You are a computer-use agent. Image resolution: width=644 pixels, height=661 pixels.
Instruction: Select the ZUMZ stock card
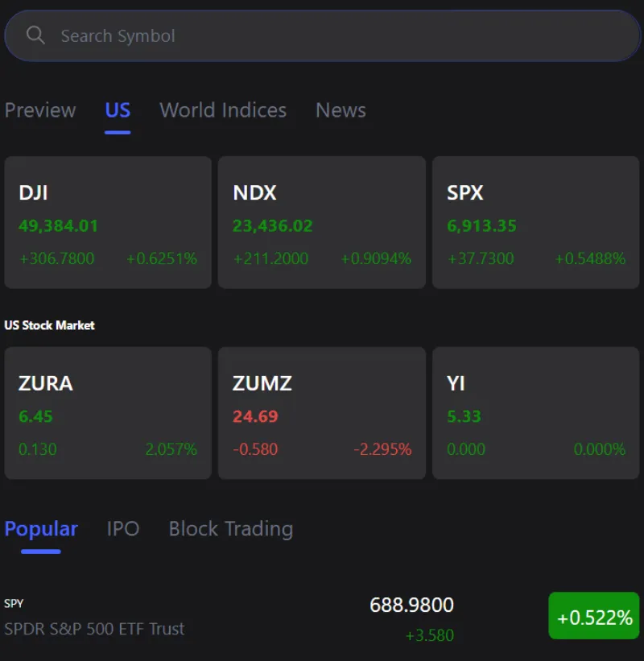tap(322, 413)
